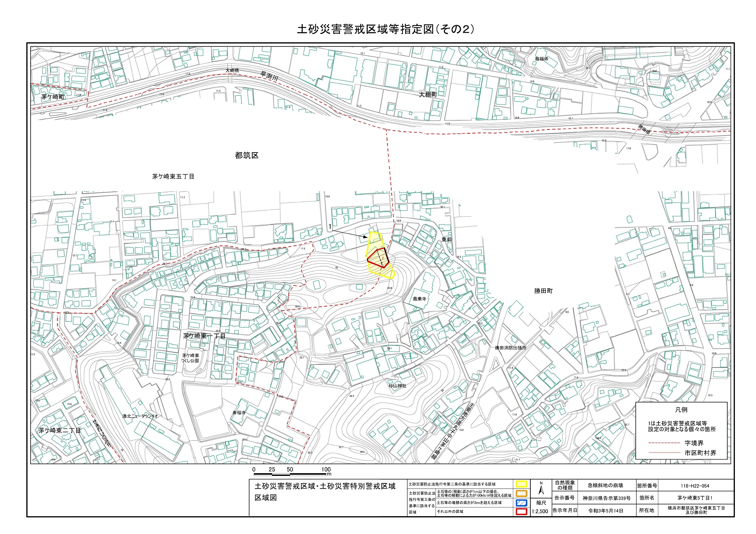Click the number 1 location marker label

pos(330,227)
